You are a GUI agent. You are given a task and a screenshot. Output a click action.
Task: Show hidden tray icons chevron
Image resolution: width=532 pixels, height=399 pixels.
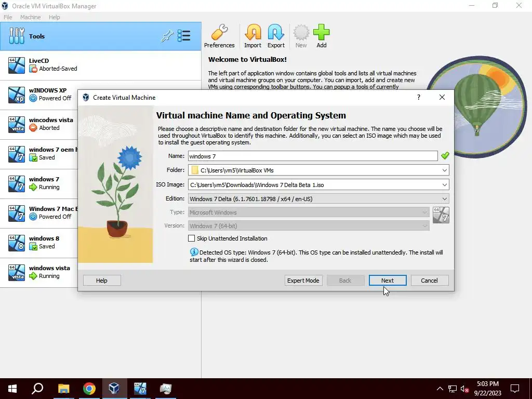(x=440, y=389)
